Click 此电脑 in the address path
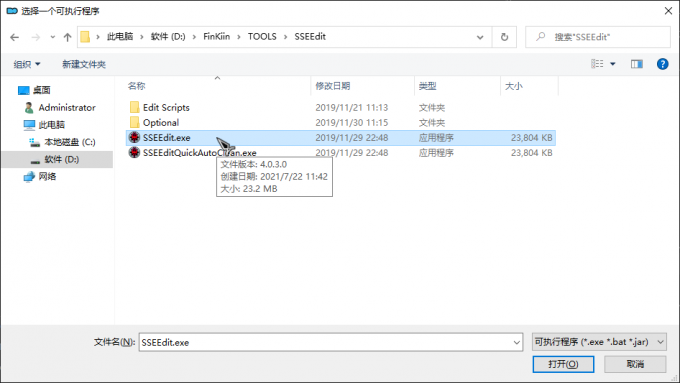This screenshot has height=383, width=680. [x=120, y=37]
